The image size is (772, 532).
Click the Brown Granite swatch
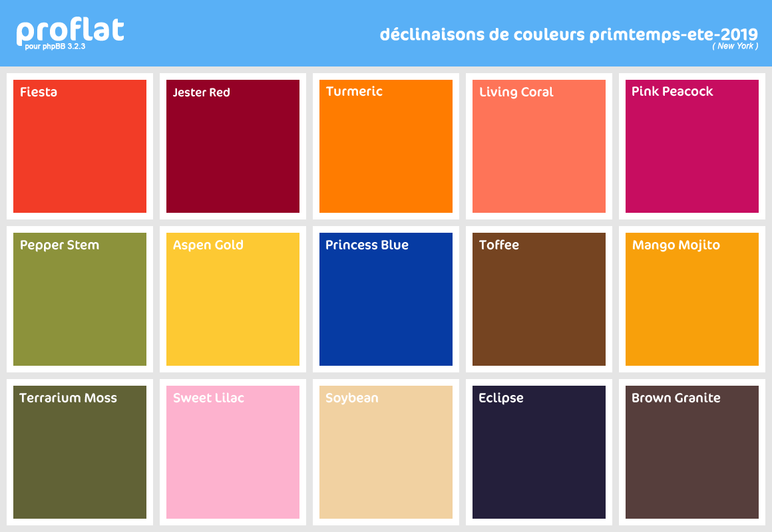692,452
